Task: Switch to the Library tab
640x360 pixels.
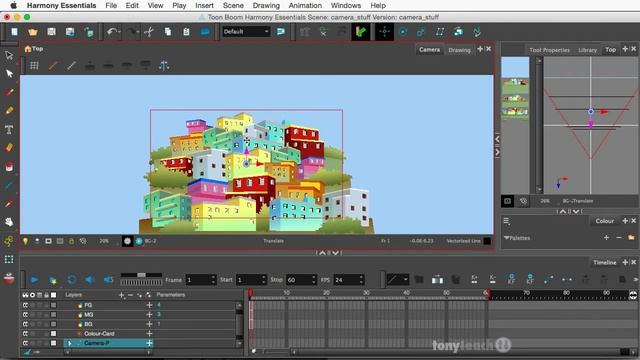Action: pyautogui.click(x=587, y=50)
